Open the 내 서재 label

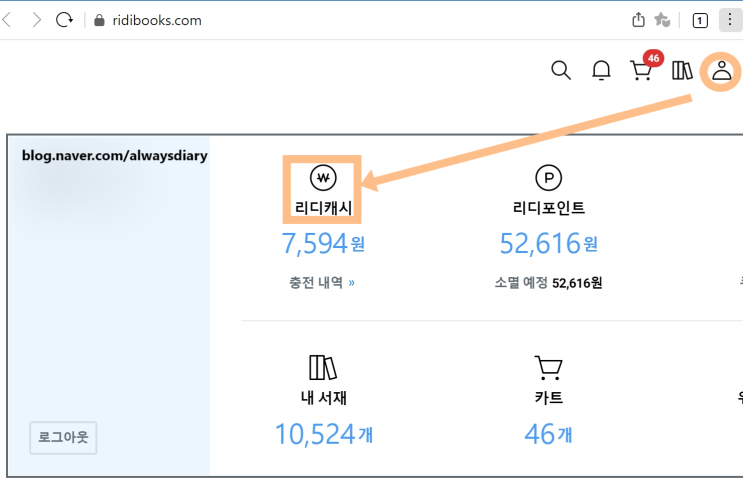(x=324, y=397)
